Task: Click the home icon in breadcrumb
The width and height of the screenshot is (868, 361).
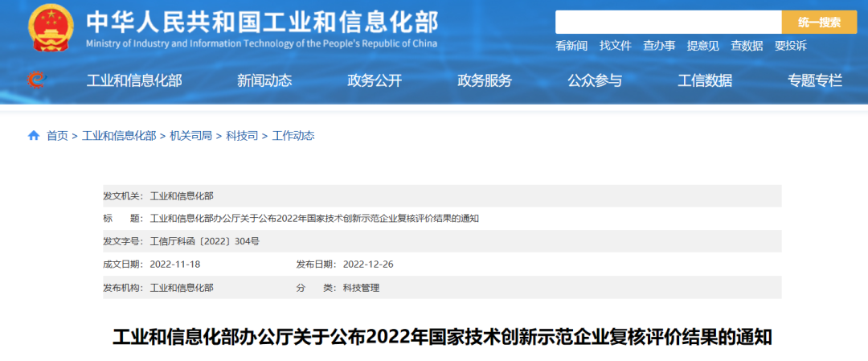Action: coord(34,136)
